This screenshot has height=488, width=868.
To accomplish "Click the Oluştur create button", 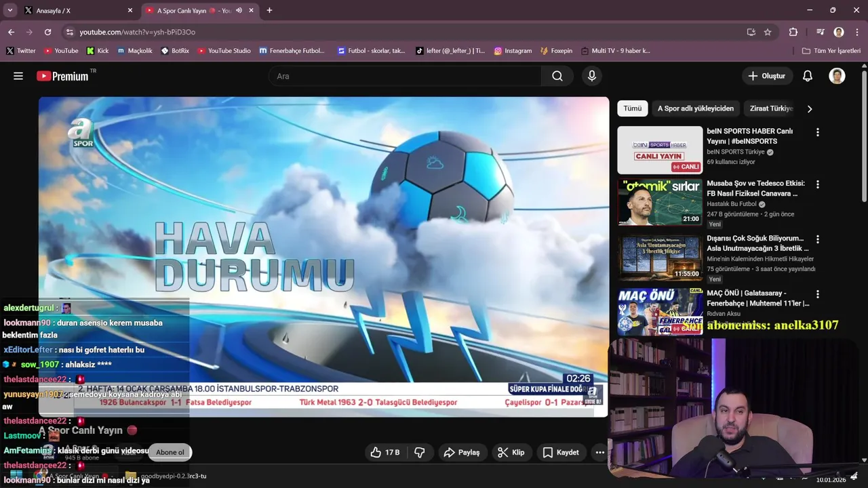I will tap(767, 76).
